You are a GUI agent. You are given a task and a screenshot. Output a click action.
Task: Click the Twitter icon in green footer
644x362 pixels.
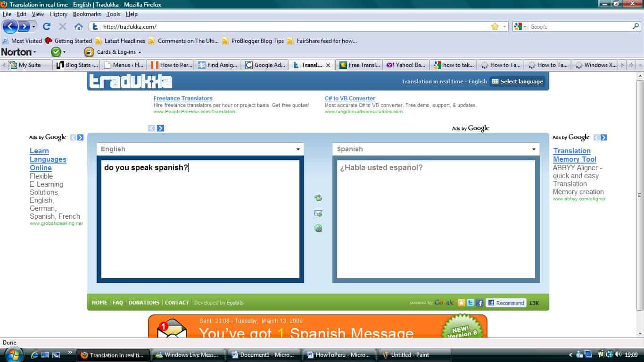tap(471, 303)
